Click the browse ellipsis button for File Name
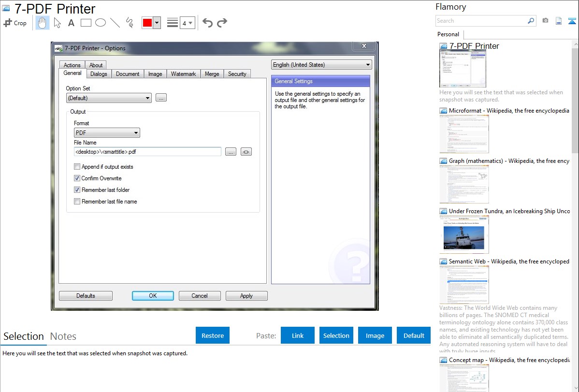Image resolution: width=579 pixels, height=392 pixels. pyautogui.click(x=231, y=152)
